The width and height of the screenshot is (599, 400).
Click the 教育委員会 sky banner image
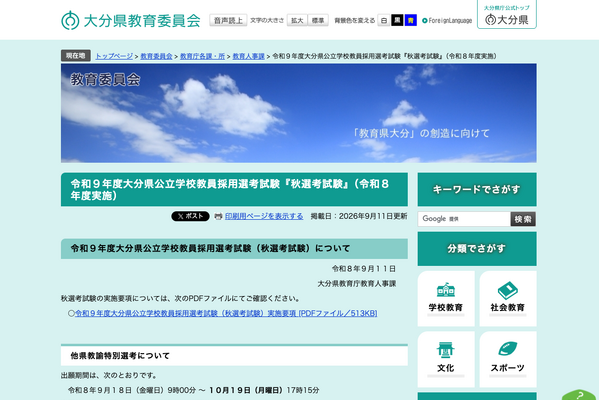298,113
